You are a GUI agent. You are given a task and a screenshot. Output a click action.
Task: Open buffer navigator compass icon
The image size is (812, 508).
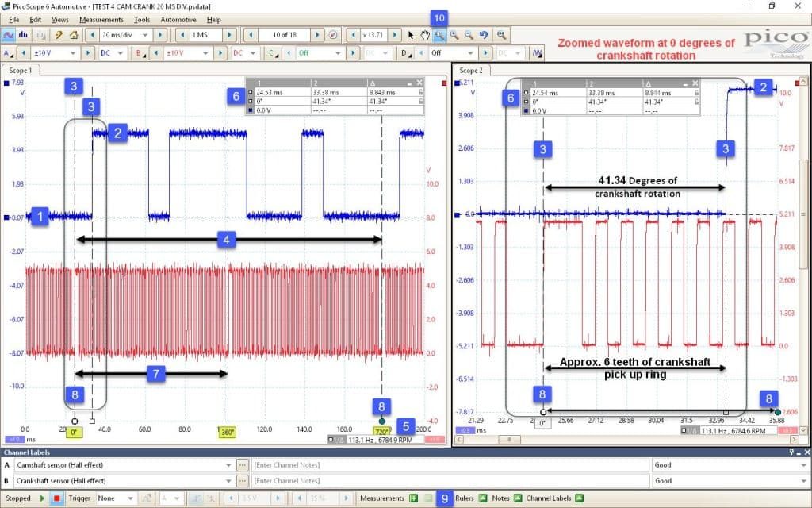point(333,35)
